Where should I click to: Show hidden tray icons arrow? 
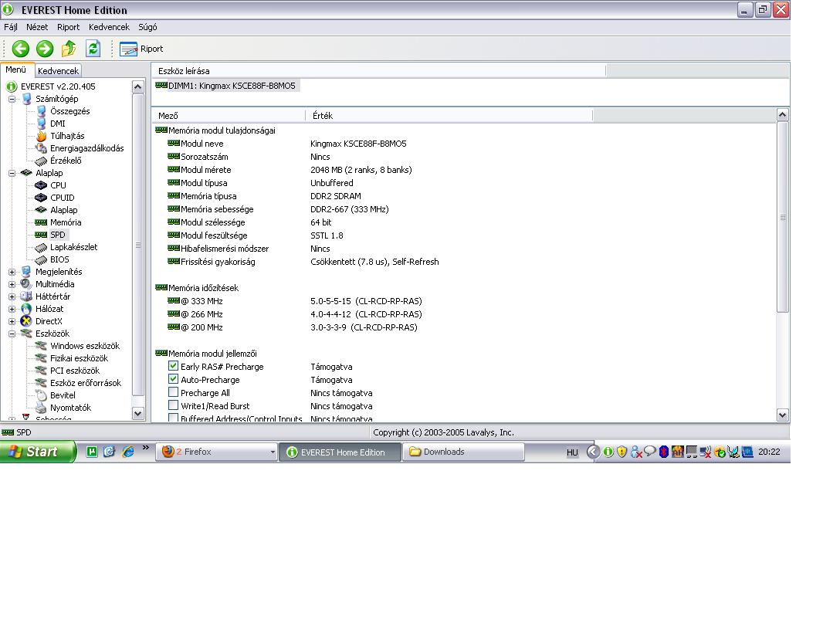592,452
